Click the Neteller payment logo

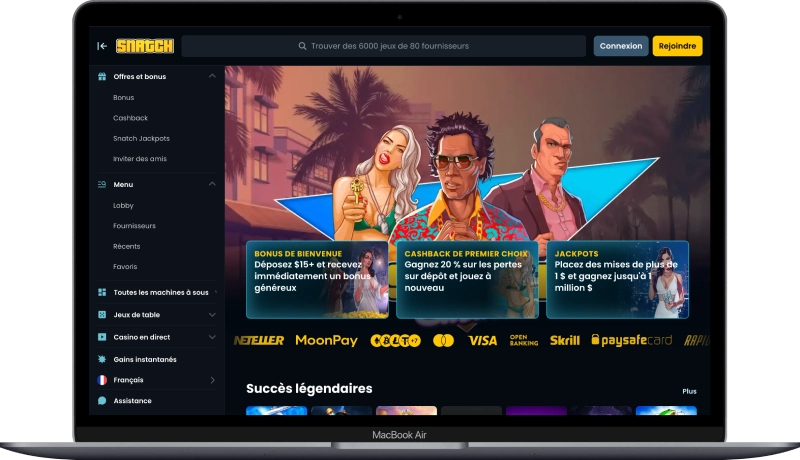[259, 340]
